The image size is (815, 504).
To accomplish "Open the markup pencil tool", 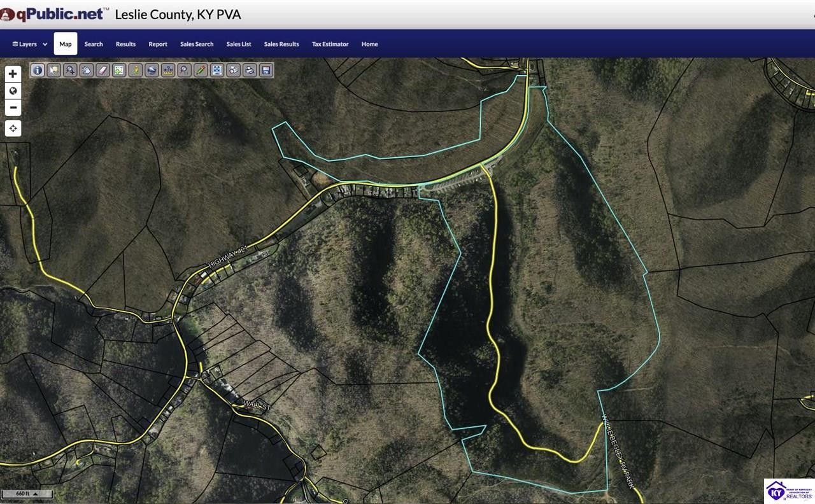I will tap(200, 70).
